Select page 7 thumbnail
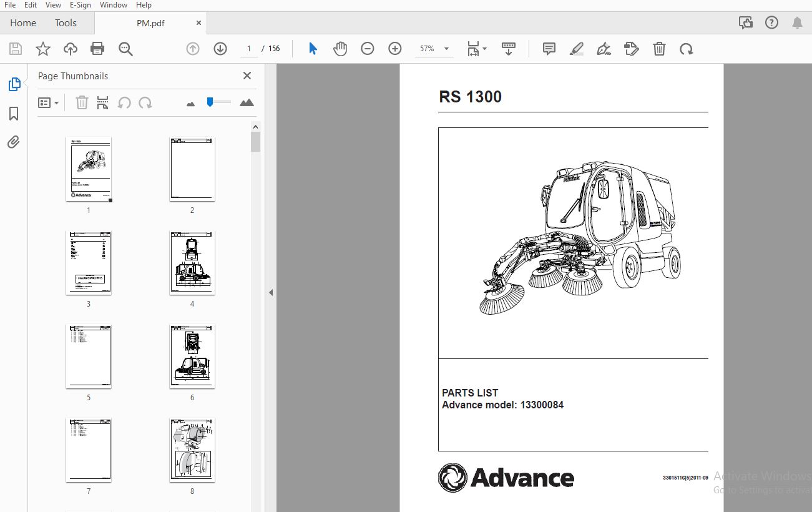This screenshot has height=512, width=812. pos(89,450)
